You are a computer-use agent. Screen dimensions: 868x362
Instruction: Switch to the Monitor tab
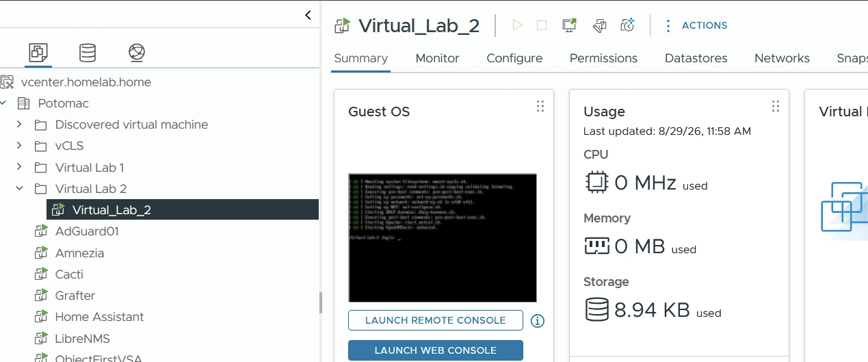438,58
